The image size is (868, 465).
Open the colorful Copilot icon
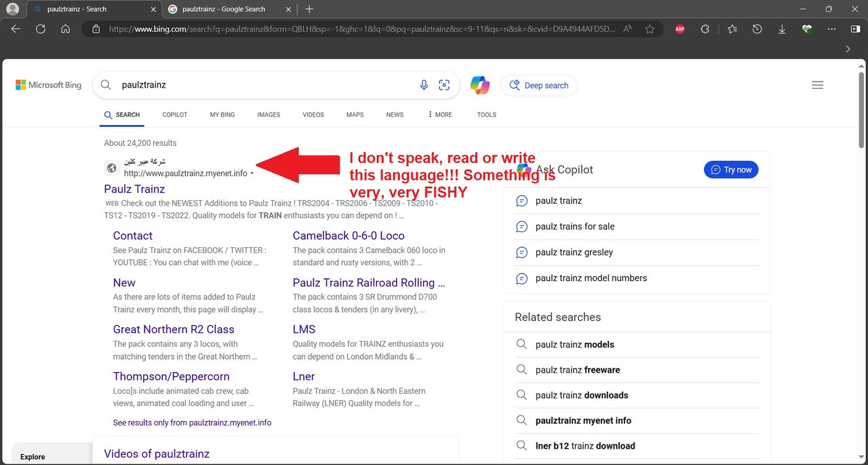click(480, 85)
